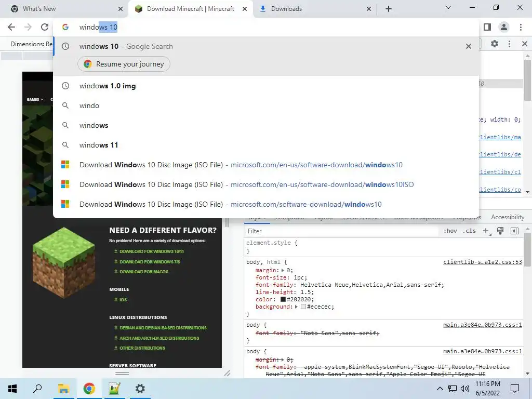Open DevTools settings gear
Viewport: 532px width, 399px height.
[495, 44]
